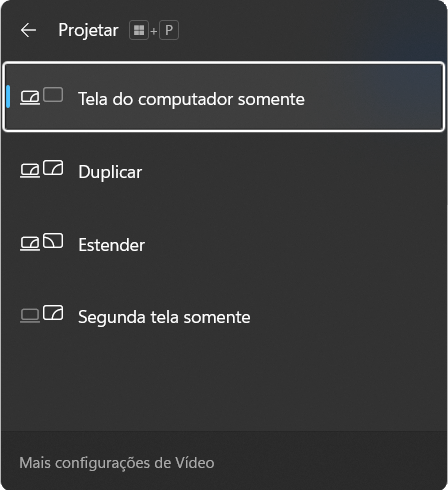
Task: Select Segunda tela somente option
Action: coord(224,317)
